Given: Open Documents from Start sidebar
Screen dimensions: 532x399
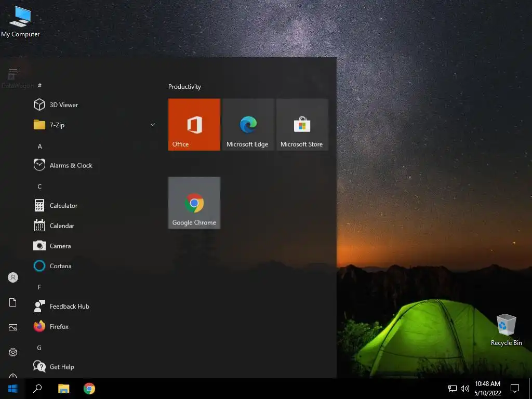Looking at the screenshot, I should click(x=13, y=302).
